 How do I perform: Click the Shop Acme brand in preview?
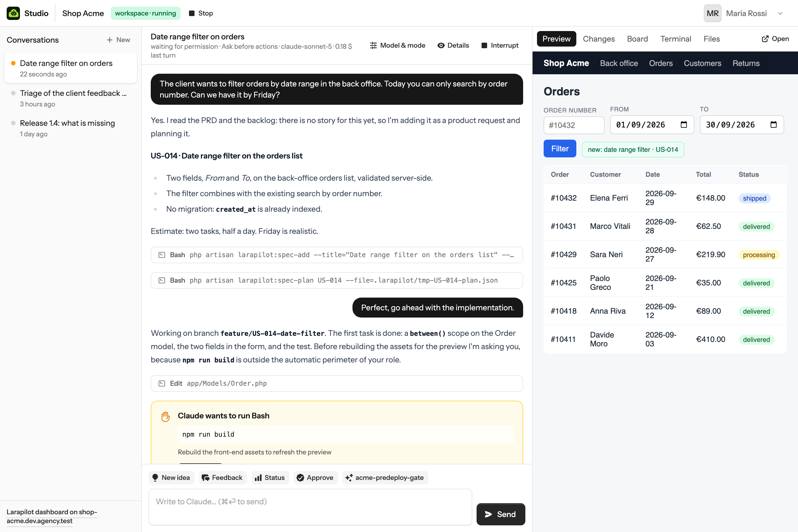pos(566,63)
